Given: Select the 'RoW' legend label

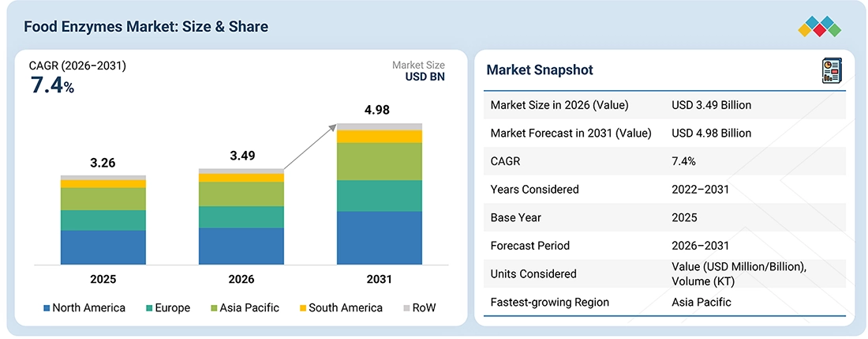Looking at the screenshot, I should click(424, 307).
